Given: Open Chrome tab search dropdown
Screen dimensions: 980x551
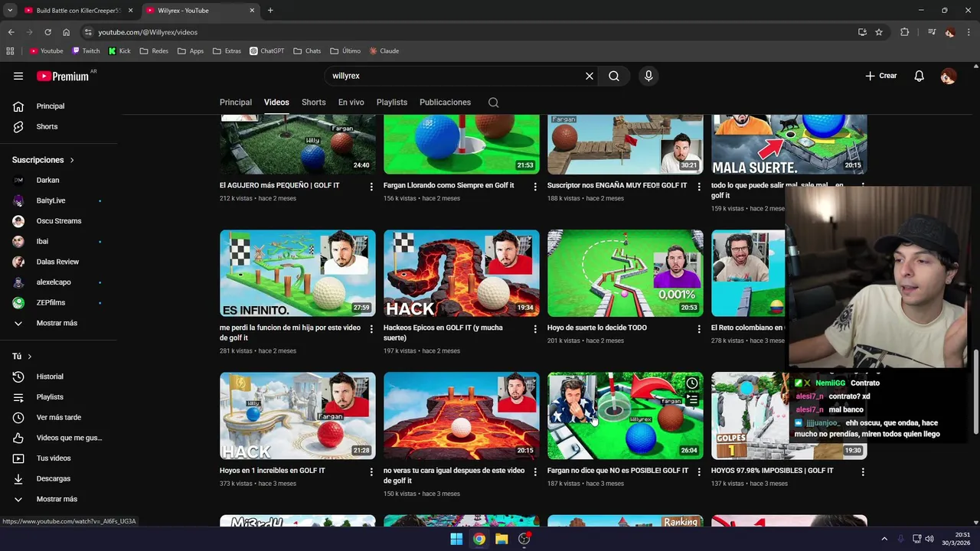Looking at the screenshot, I should [x=10, y=10].
